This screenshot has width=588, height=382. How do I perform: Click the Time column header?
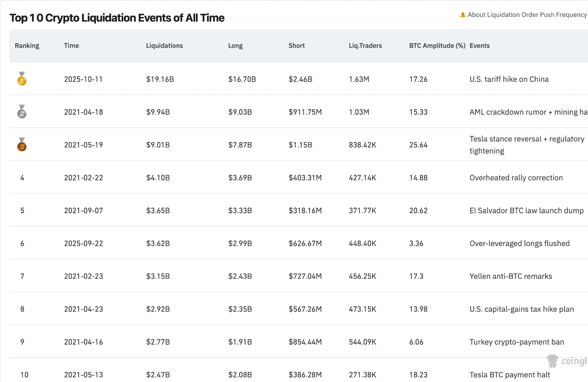[71, 45]
